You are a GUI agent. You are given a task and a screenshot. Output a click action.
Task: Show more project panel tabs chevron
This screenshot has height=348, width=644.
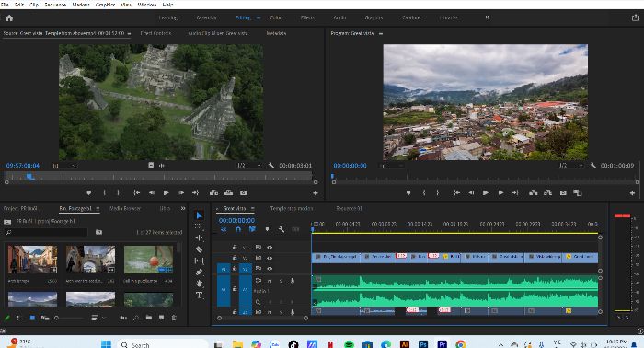point(183,209)
